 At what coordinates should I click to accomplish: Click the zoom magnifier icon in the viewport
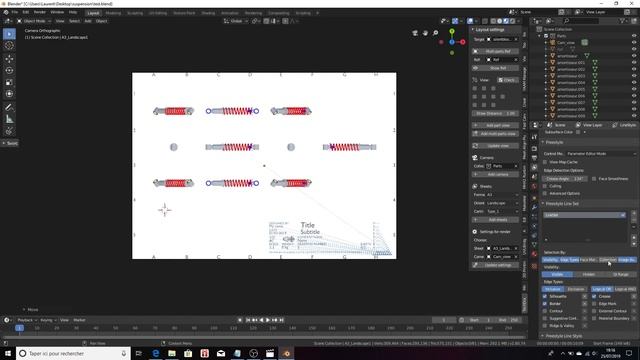[436, 33]
